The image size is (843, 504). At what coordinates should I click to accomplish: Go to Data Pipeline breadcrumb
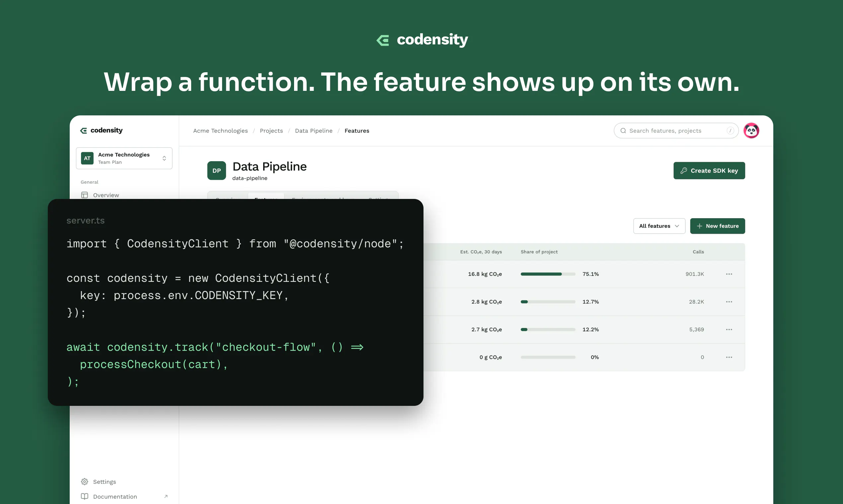click(x=314, y=131)
